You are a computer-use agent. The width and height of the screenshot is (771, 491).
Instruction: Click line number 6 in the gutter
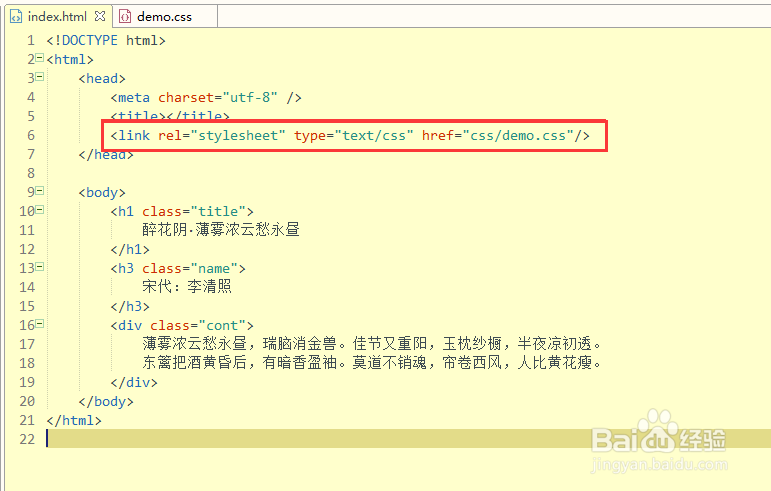click(x=31, y=135)
